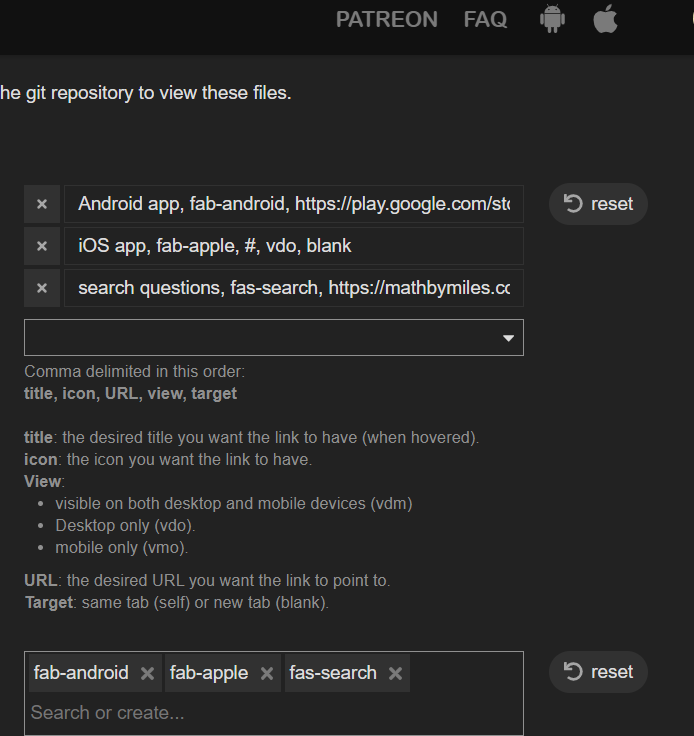The height and width of the screenshot is (736, 694).
Task: Click the 'mobile only (vmo).' bullet
Action: [122, 547]
